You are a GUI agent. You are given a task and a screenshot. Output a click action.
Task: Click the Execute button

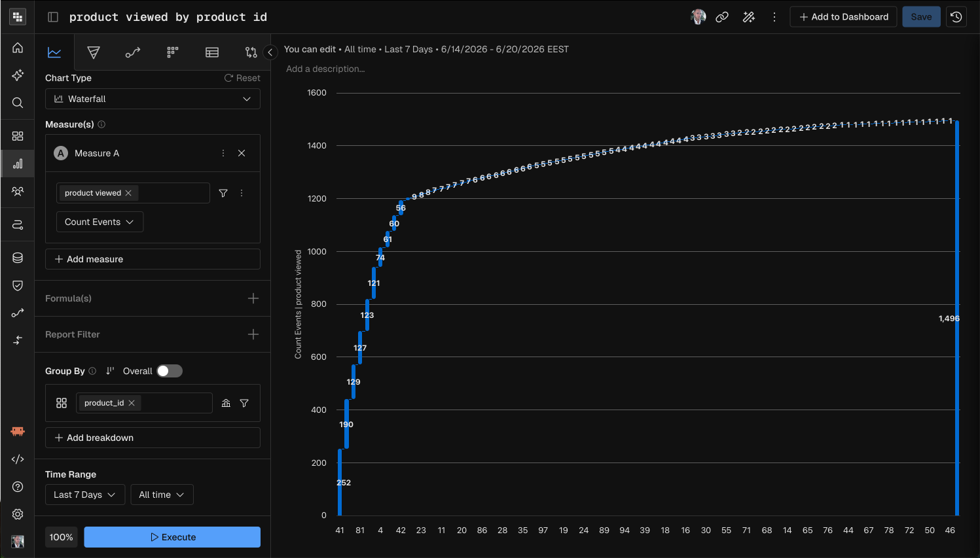click(172, 537)
